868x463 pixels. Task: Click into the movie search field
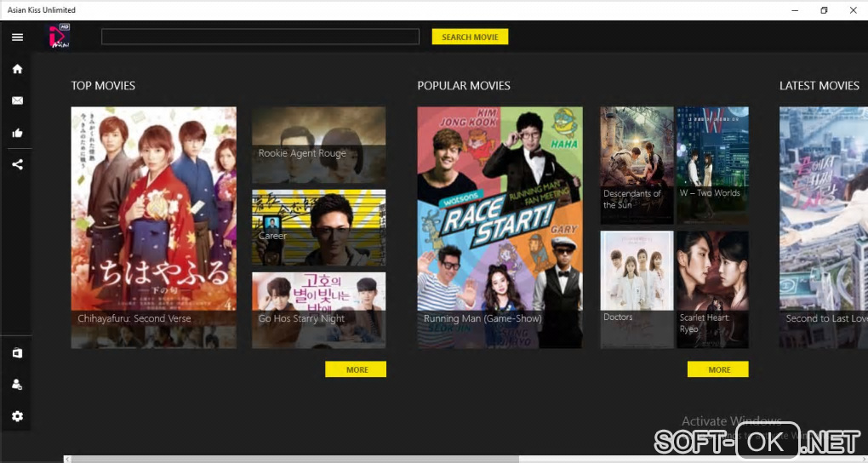260,37
